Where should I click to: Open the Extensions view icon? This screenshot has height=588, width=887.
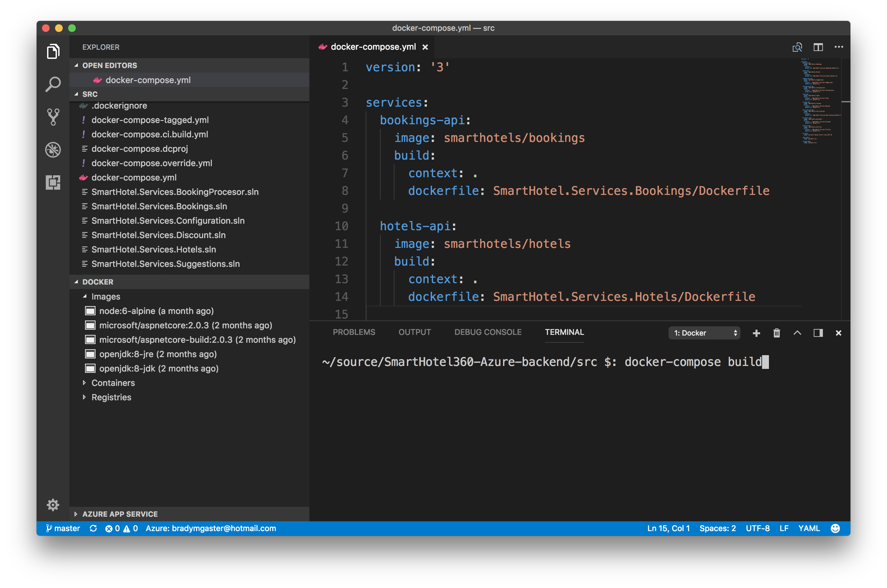click(53, 182)
